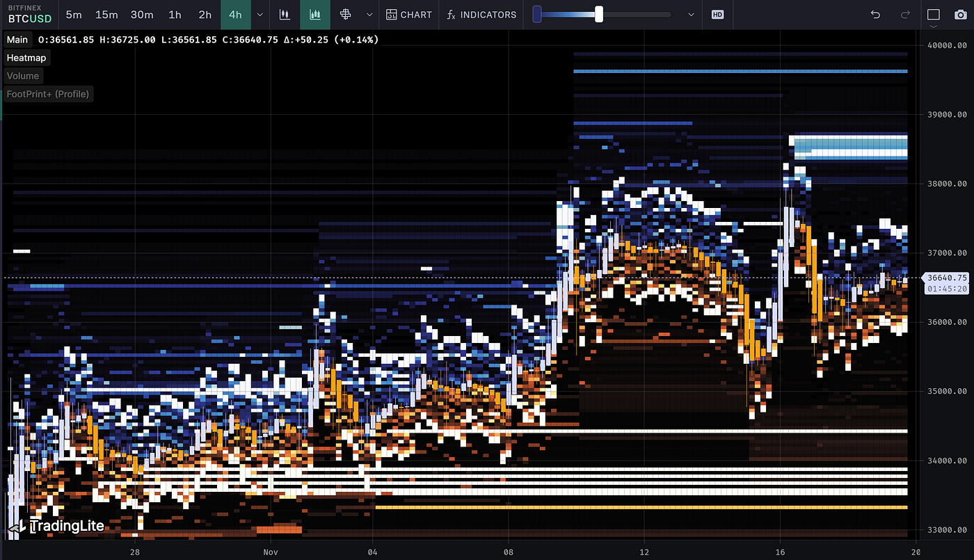Click the 40000.00 price axis label

(x=947, y=45)
